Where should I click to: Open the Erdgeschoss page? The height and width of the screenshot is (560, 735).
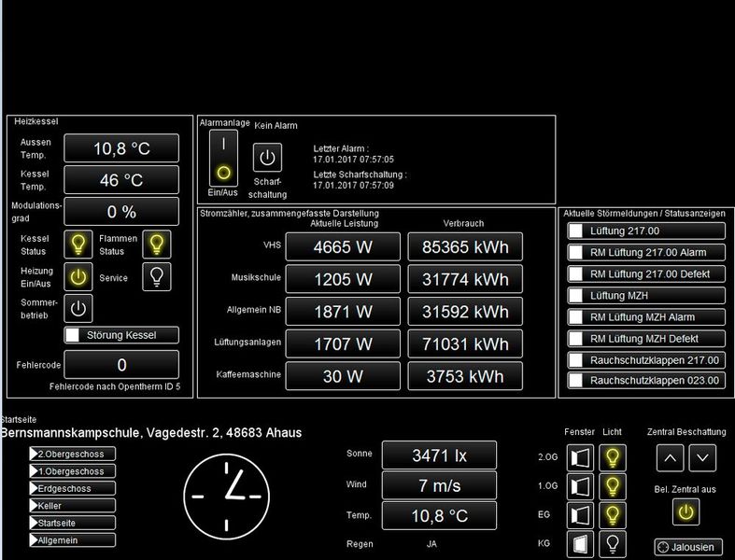point(72,488)
